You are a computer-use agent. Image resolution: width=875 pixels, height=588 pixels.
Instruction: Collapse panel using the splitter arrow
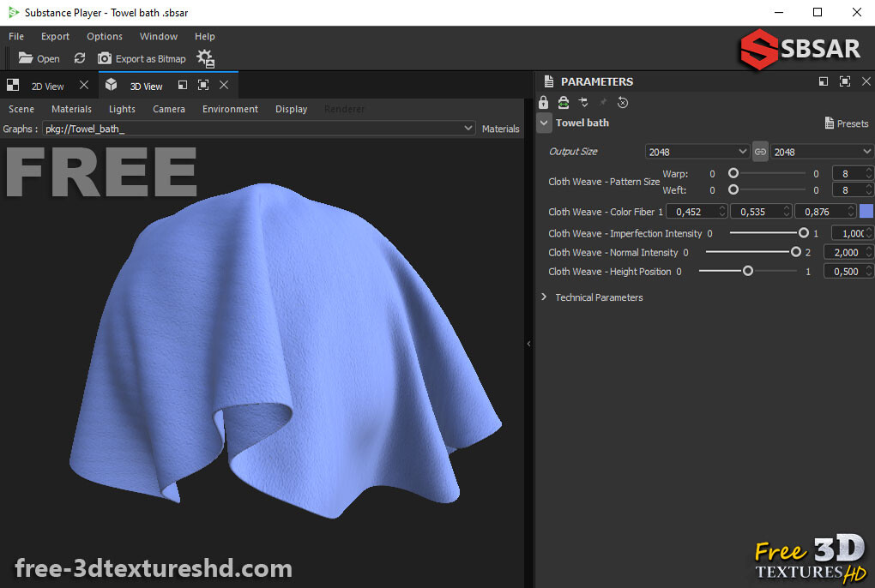[529, 344]
